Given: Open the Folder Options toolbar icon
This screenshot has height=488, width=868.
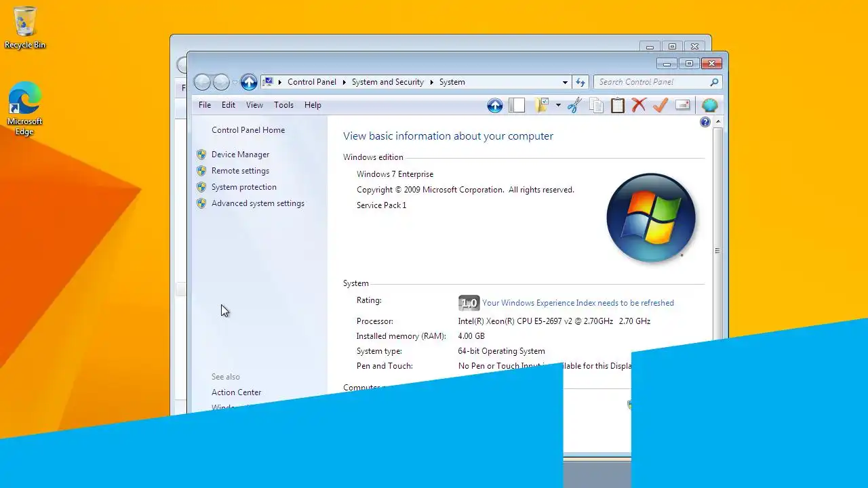Looking at the screenshot, I should coord(541,105).
